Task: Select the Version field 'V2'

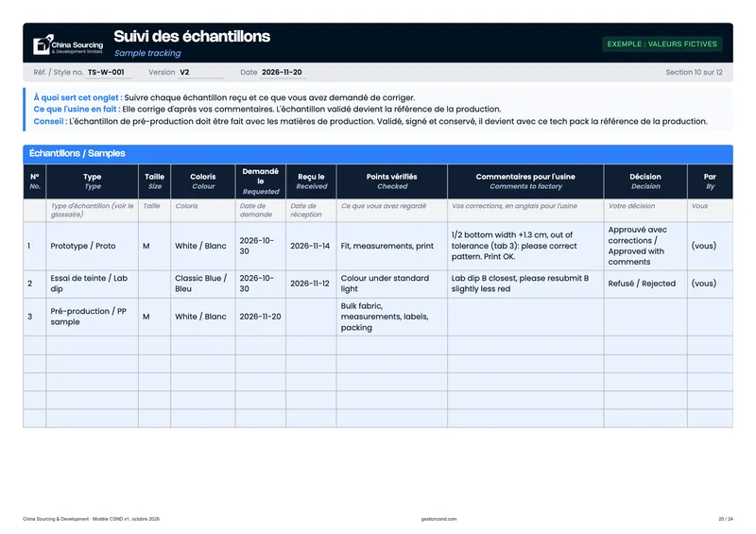Action: coord(201,73)
